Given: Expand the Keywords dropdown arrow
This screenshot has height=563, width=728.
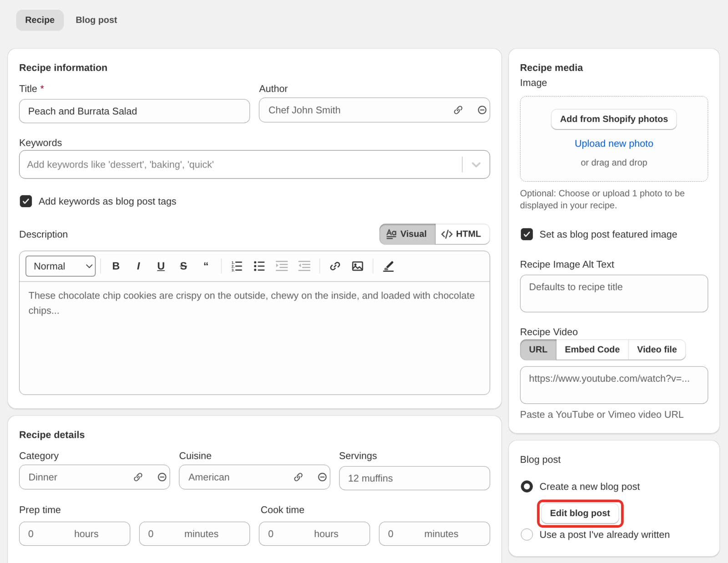Looking at the screenshot, I should coord(476,165).
